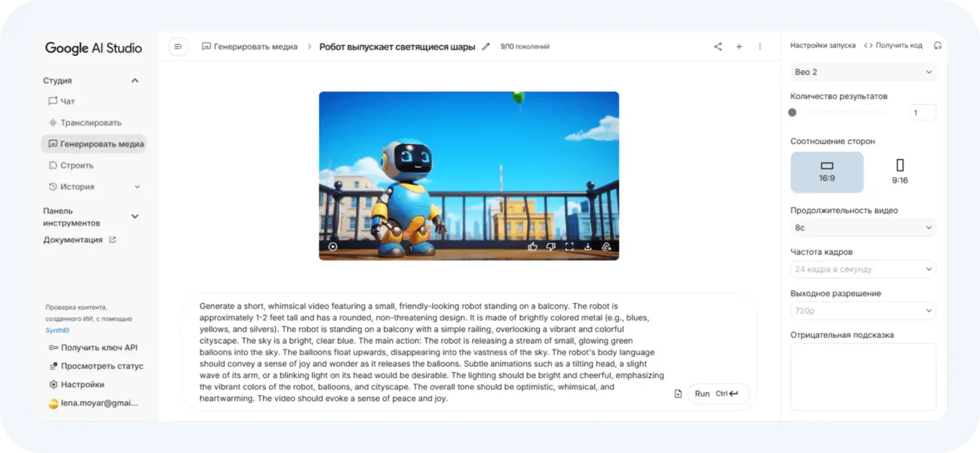
Task: Click the 9/10 поколений counter
Action: (525, 47)
